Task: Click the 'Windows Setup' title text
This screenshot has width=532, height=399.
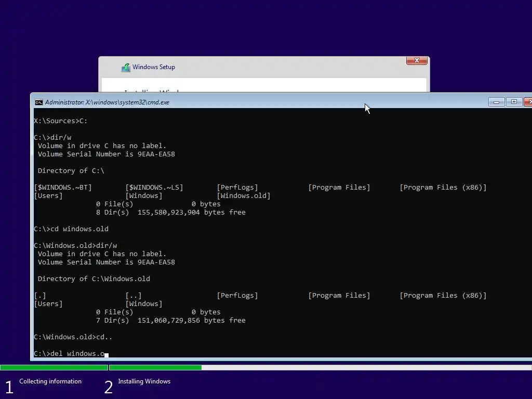Action: pyautogui.click(x=154, y=67)
